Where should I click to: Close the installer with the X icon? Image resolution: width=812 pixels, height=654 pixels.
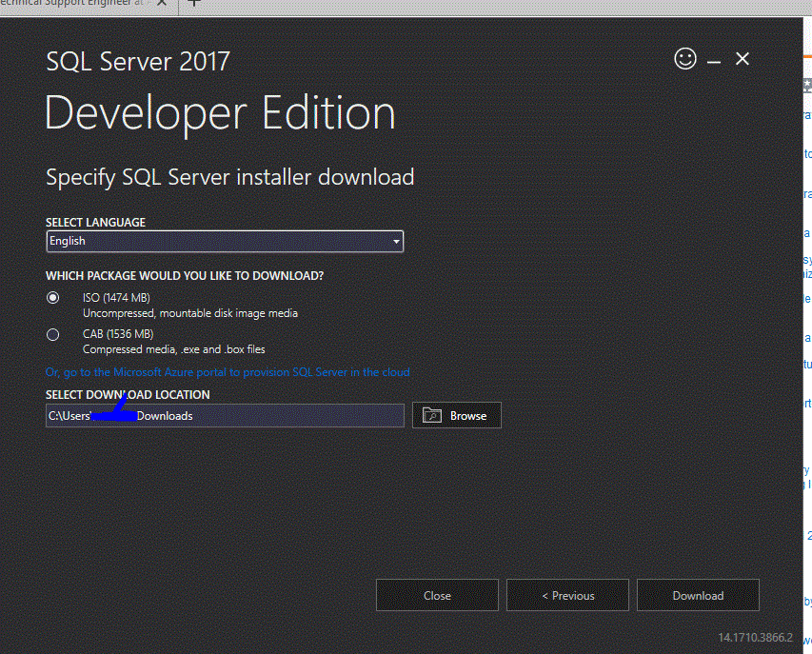click(743, 59)
